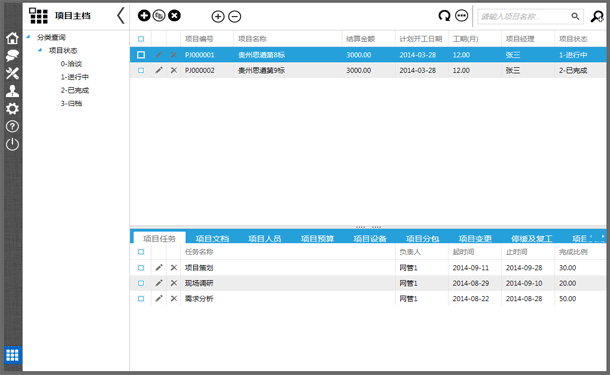Check the PJ000002 row checkbox
This screenshot has width=610, height=375.
pyautogui.click(x=141, y=70)
